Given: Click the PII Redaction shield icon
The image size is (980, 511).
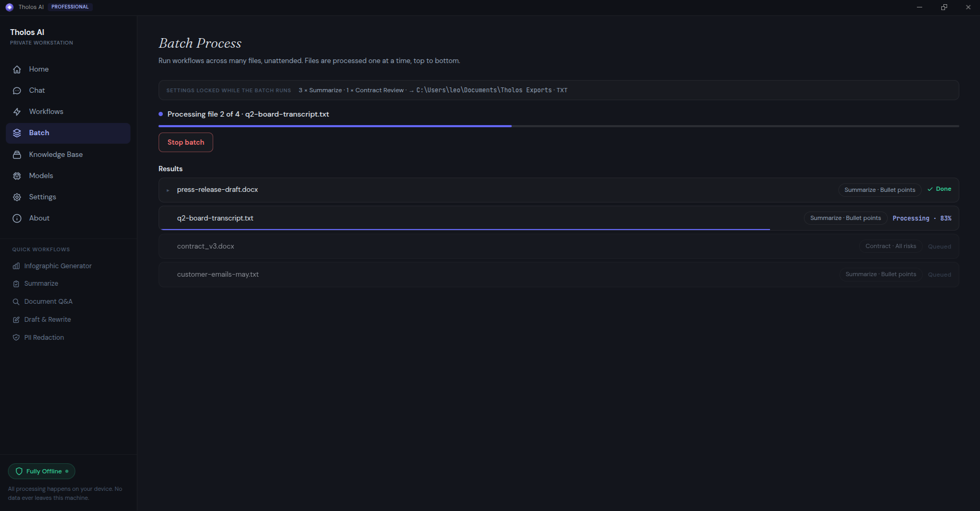Looking at the screenshot, I should coord(16,338).
